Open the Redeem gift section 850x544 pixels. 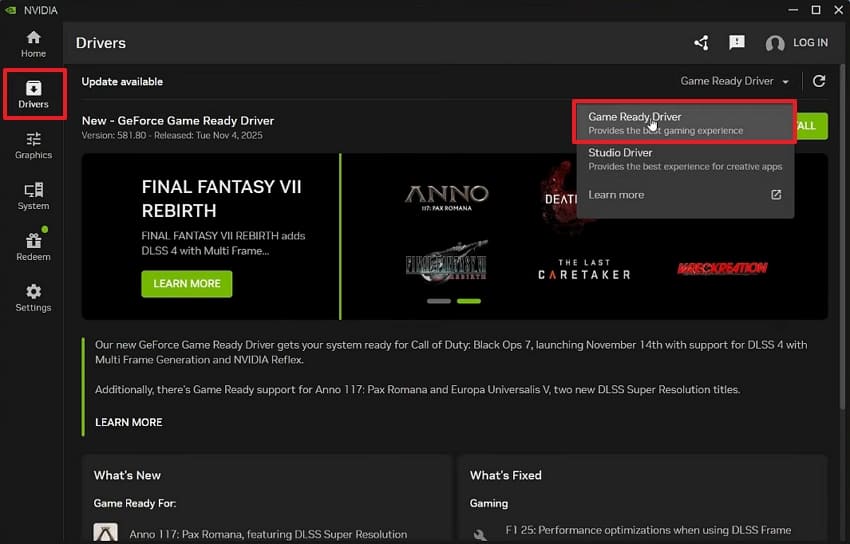33,247
